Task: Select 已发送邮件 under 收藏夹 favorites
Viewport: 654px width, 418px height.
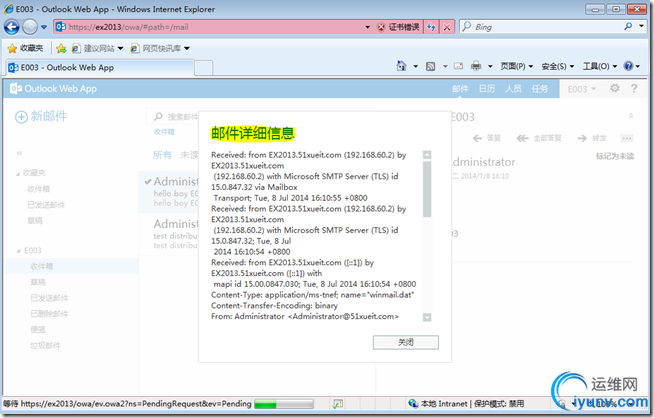Action: tap(46, 205)
